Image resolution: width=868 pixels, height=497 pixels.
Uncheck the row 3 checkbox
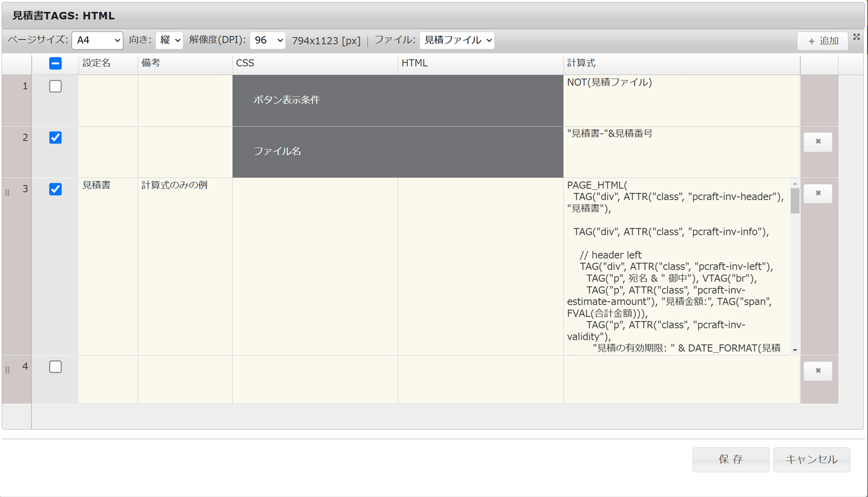[x=55, y=189]
